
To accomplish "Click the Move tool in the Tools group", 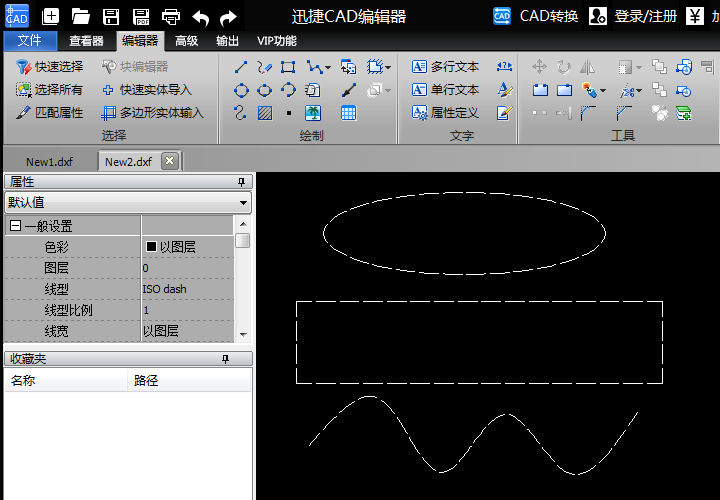I will pyautogui.click(x=539, y=67).
